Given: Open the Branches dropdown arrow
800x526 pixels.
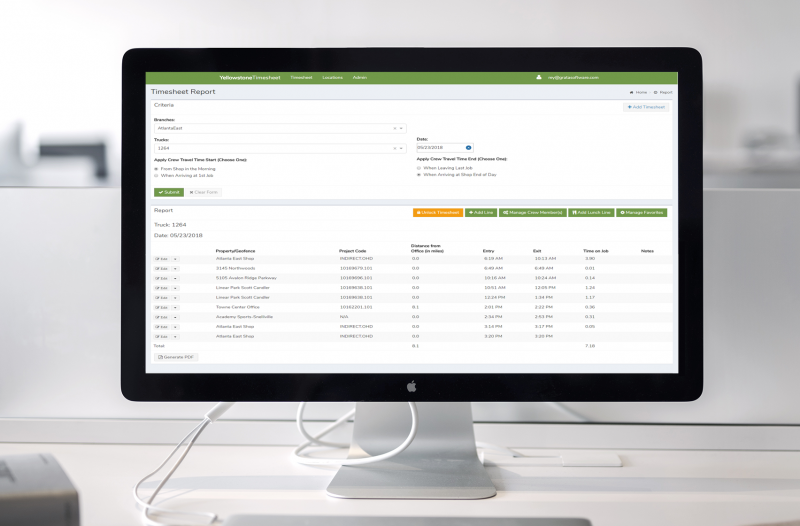Looking at the screenshot, I should [401, 129].
